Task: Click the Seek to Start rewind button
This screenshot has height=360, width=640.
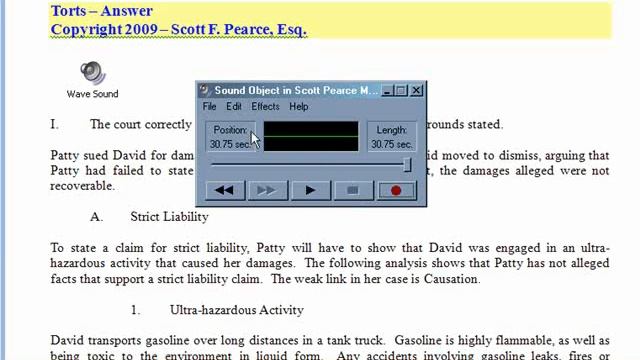Action: 225,190
